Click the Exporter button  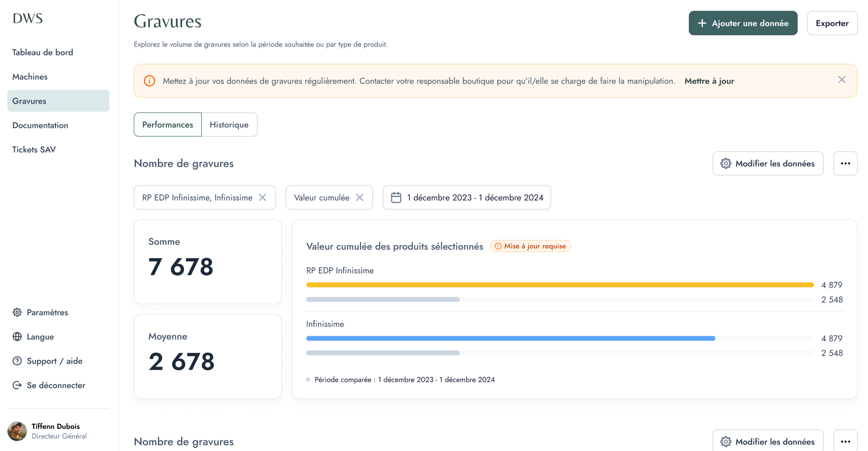click(x=832, y=23)
